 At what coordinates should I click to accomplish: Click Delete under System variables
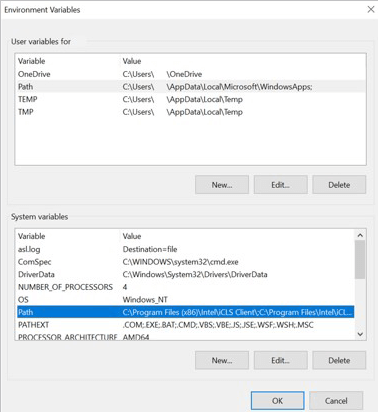[x=339, y=360]
